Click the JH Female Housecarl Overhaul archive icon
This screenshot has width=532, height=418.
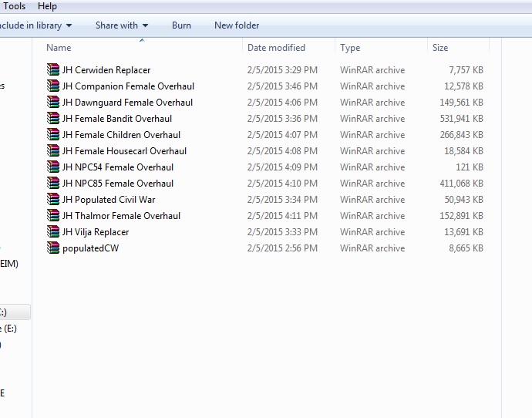[x=53, y=150]
